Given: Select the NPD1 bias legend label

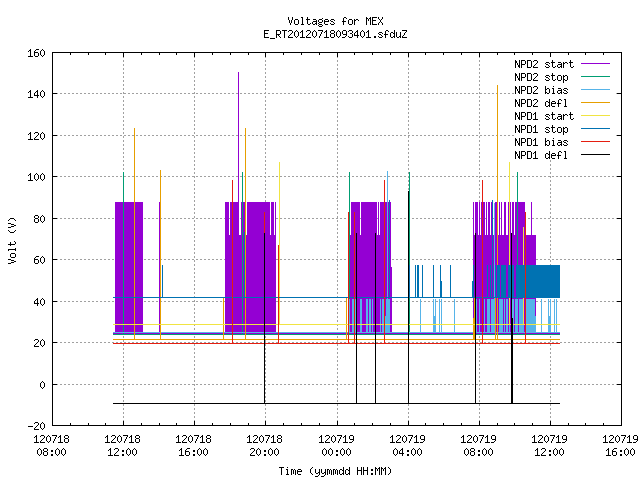Looking at the screenshot, I should pyautogui.click(x=541, y=142).
